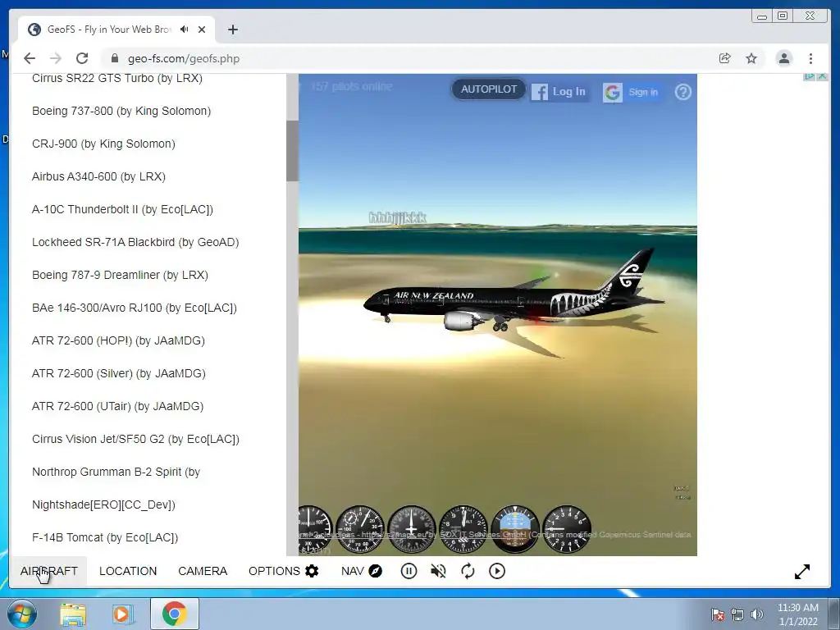Click the hhhjjjkkk pilot label in sky
Screen dimensions: 840x630
[x=398, y=217]
